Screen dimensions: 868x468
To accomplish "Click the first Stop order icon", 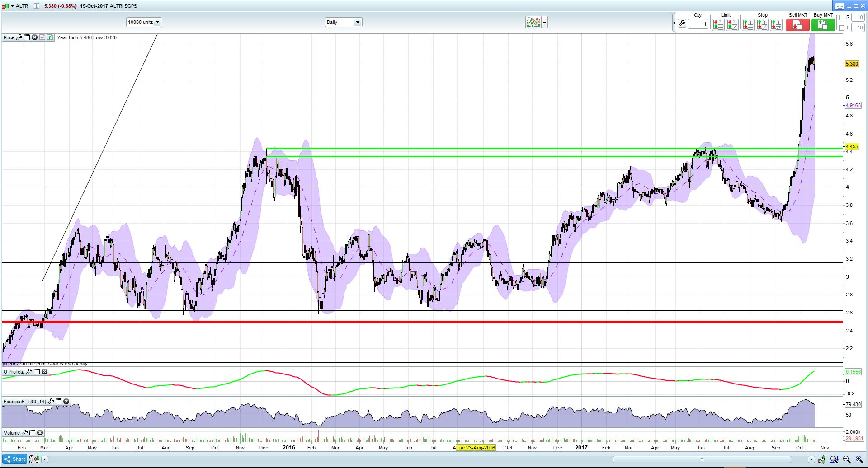I will point(748,25).
